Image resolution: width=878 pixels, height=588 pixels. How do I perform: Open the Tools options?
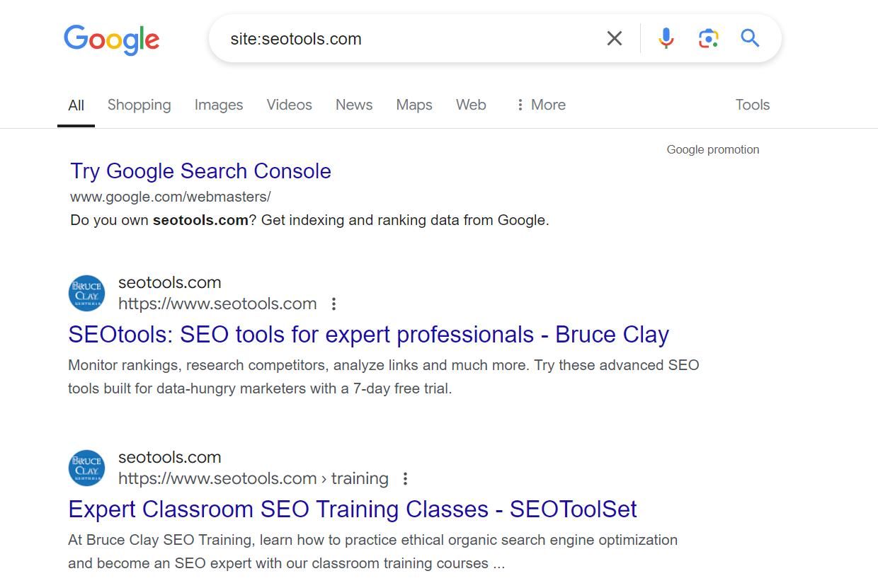(x=752, y=105)
